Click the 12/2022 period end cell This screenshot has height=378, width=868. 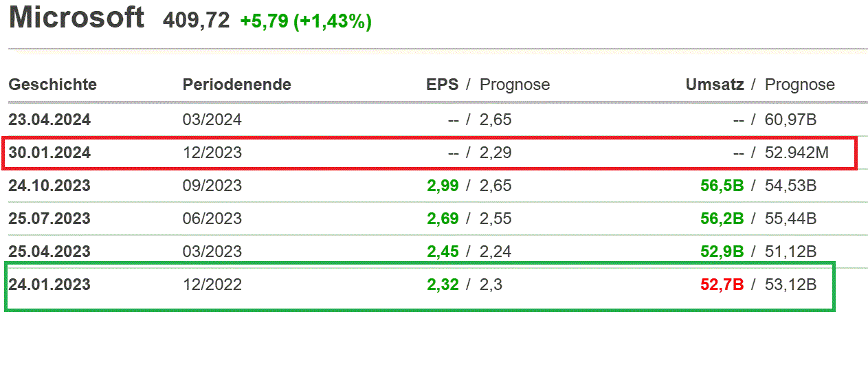[x=212, y=285]
